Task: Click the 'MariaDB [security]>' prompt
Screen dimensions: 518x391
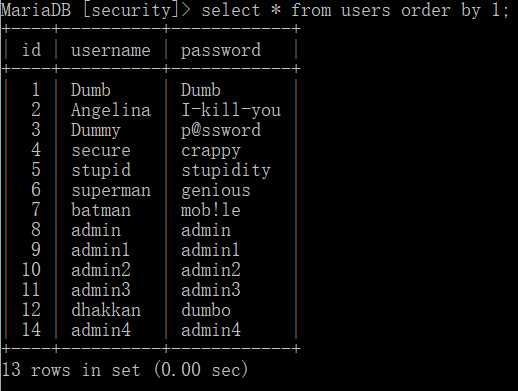Action: click(x=96, y=10)
